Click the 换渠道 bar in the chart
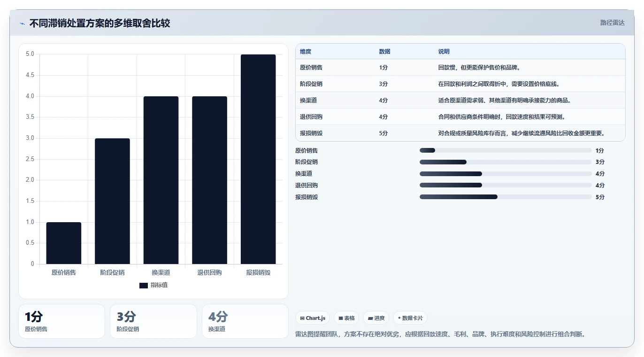This screenshot has width=644, height=357. [x=161, y=180]
